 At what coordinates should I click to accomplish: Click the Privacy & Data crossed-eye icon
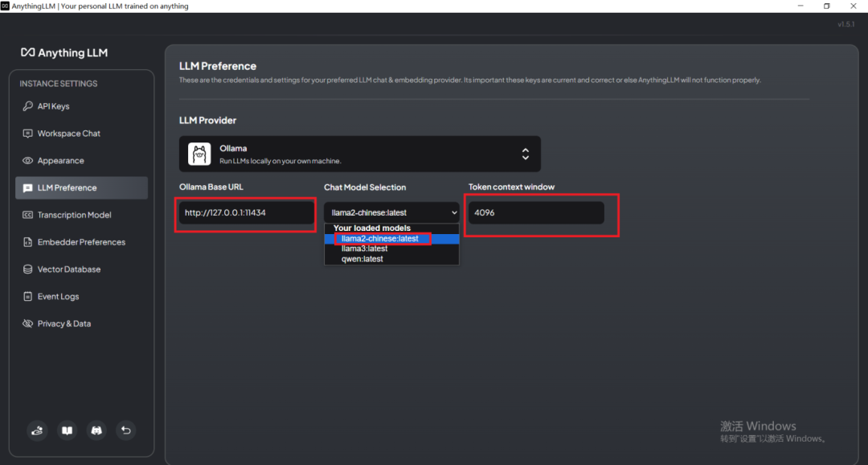click(27, 323)
